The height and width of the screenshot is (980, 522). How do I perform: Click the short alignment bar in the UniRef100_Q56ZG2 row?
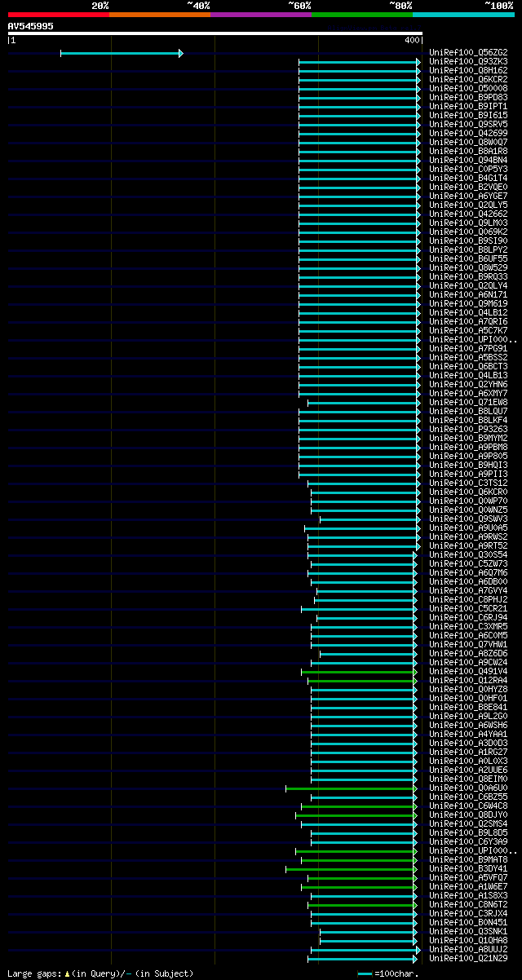click(x=122, y=53)
